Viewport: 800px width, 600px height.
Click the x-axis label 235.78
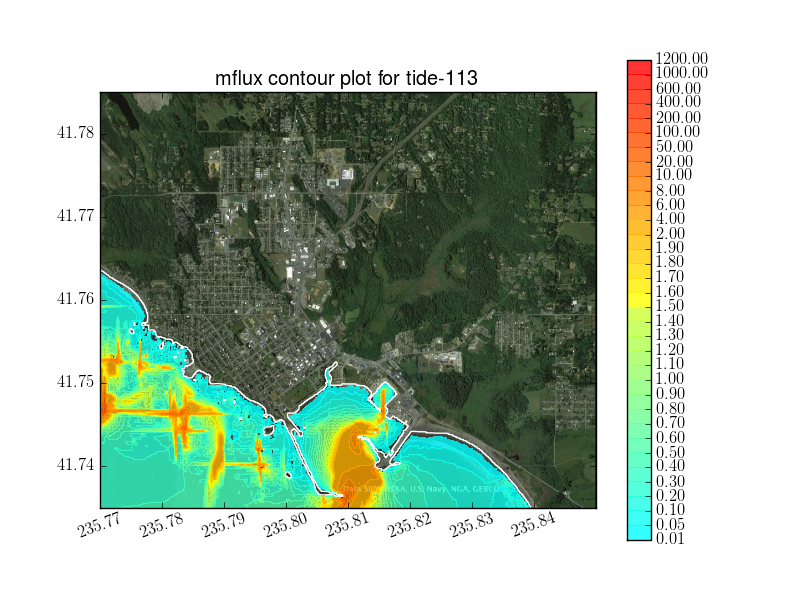click(x=162, y=524)
